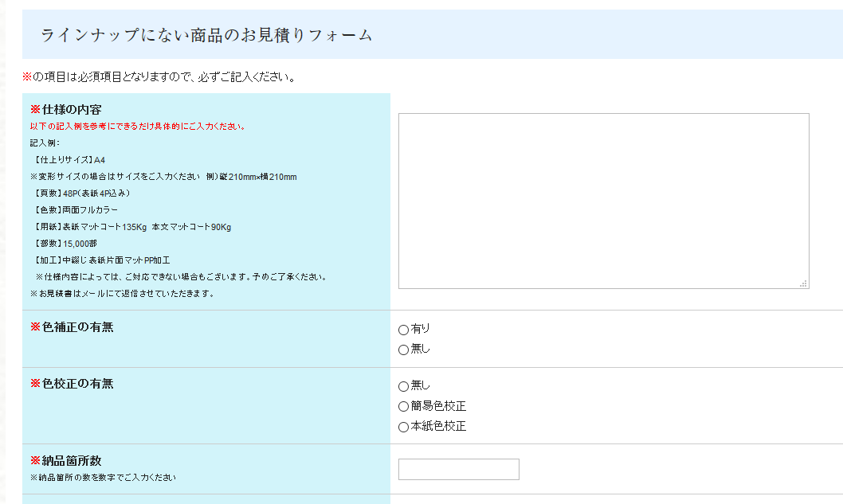Select the 簡易色校正 radio option
The image size is (843, 504).
pos(403,407)
